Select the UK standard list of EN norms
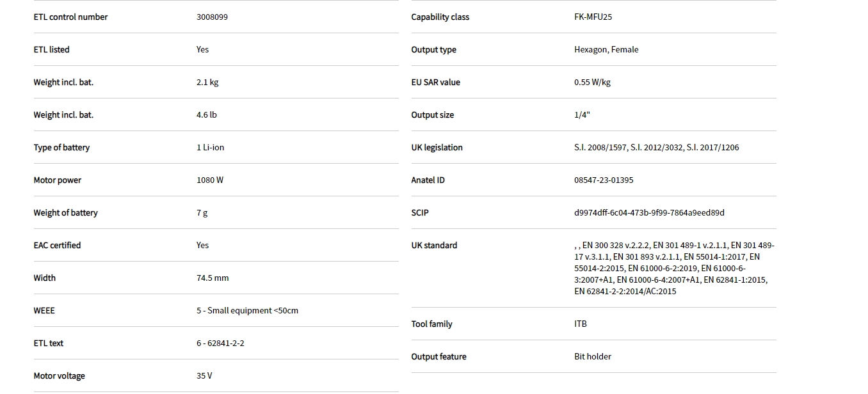 [x=673, y=269]
